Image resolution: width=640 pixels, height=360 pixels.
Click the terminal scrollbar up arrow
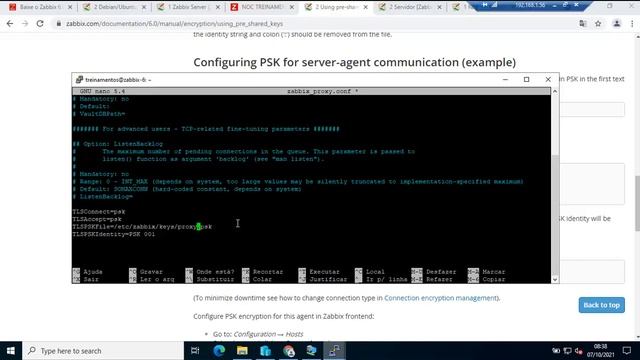(555, 91)
